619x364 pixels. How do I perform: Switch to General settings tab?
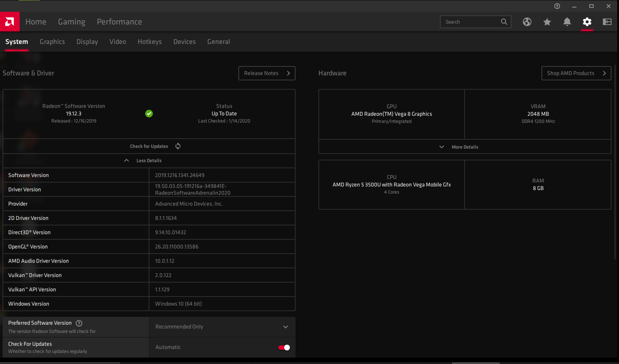point(218,42)
